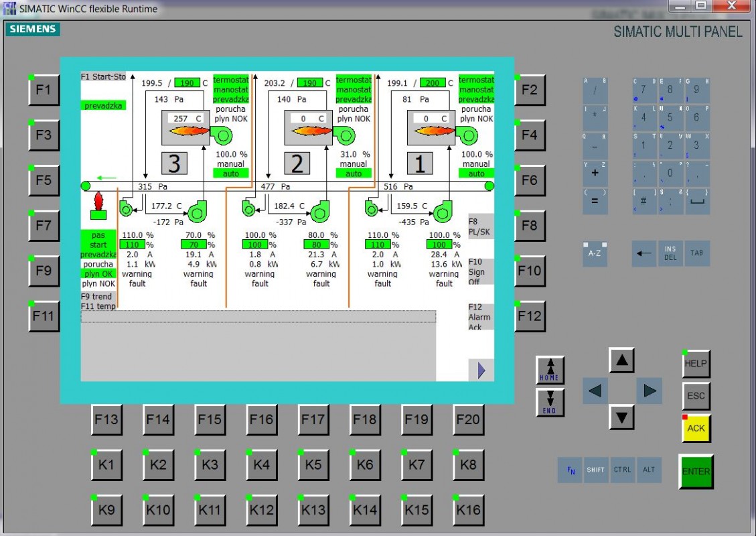This screenshot has height=536, width=756.
Task: Edit zone 1 setpoint 200 C field
Action: 433,83
